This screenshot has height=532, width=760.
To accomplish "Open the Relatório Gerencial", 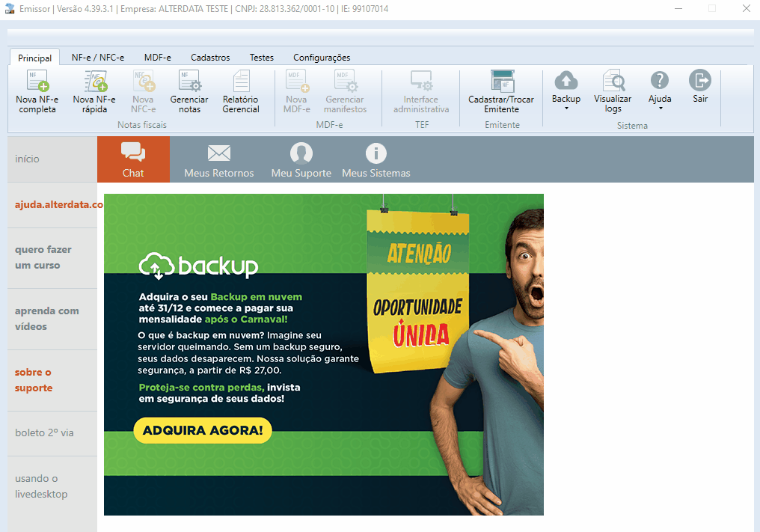I will point(241,92).
